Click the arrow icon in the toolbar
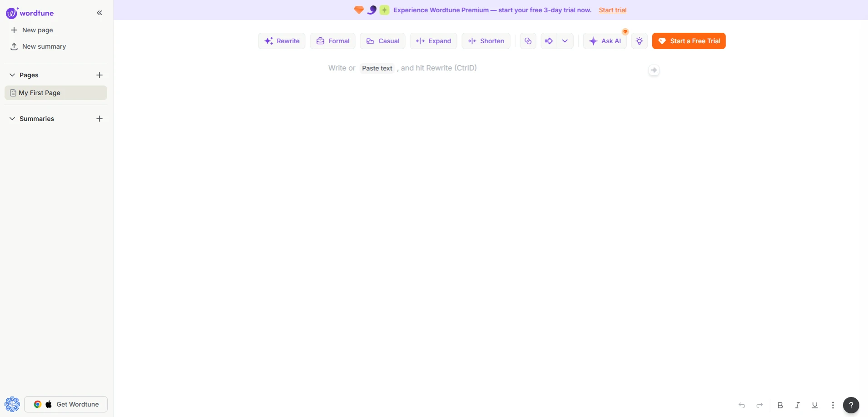 point(549,41)
